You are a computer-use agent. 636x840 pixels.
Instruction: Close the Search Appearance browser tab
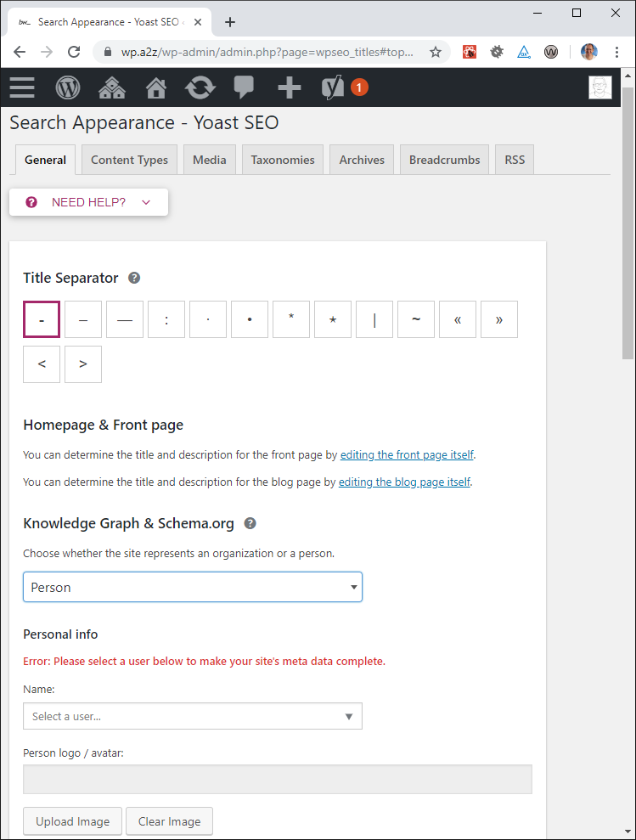click(x=198, y=22)
